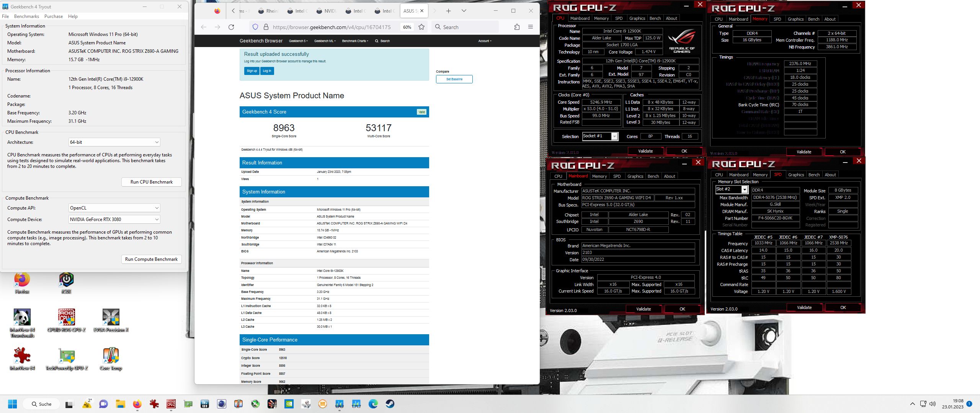Open iCUE desktop shortcut
The height and width of the screenshot is (413, 980).
66,283
